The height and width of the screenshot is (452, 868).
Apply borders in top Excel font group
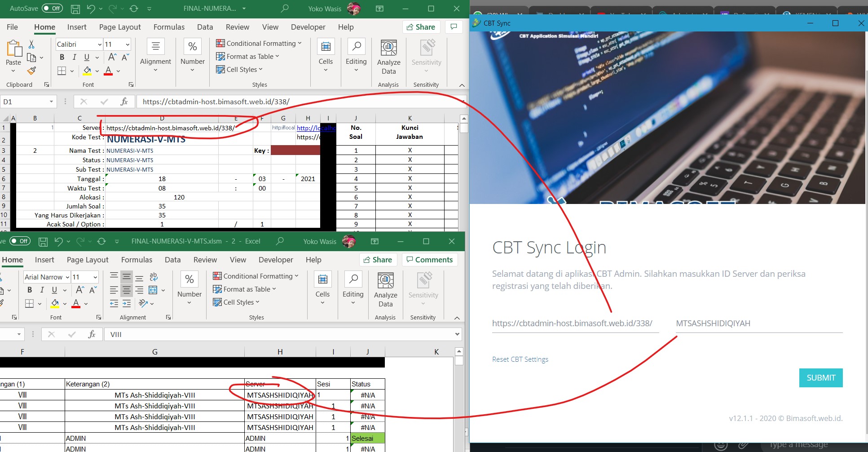pyautogui.click(x=62, y=71)
